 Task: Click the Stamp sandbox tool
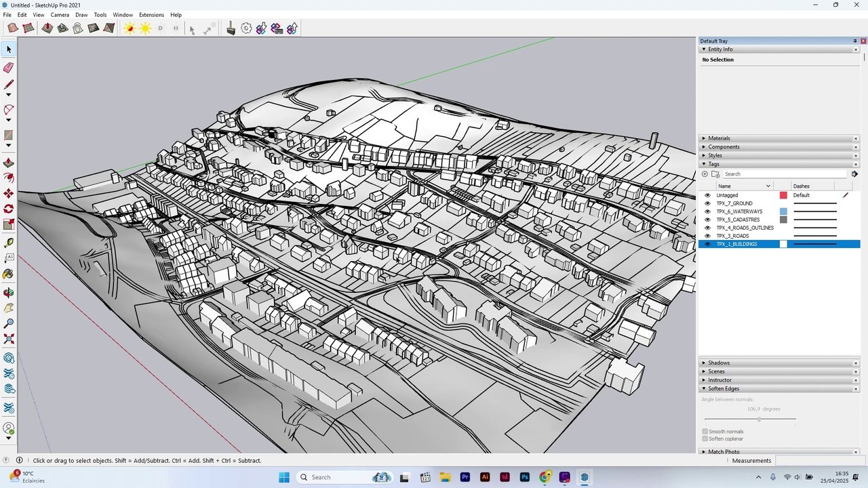tap(62, 28)
